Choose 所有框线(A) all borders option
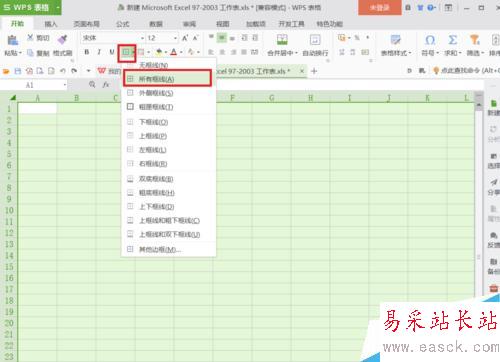Image resolution: width=500 pixels, height=362 pixels. [167, 79]
